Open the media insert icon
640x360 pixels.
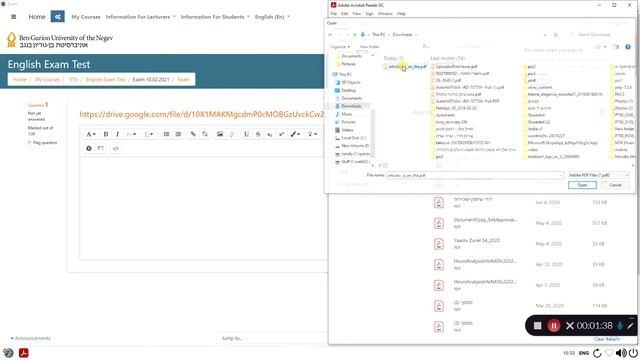click(x=232, y=134)
